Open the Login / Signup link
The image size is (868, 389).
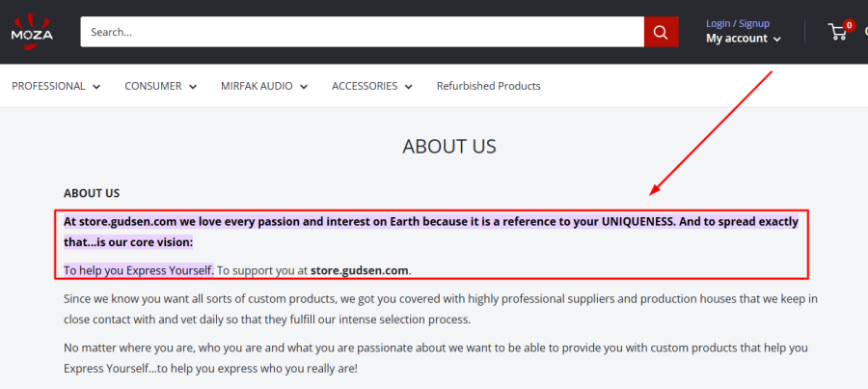[x=738, y=23]
